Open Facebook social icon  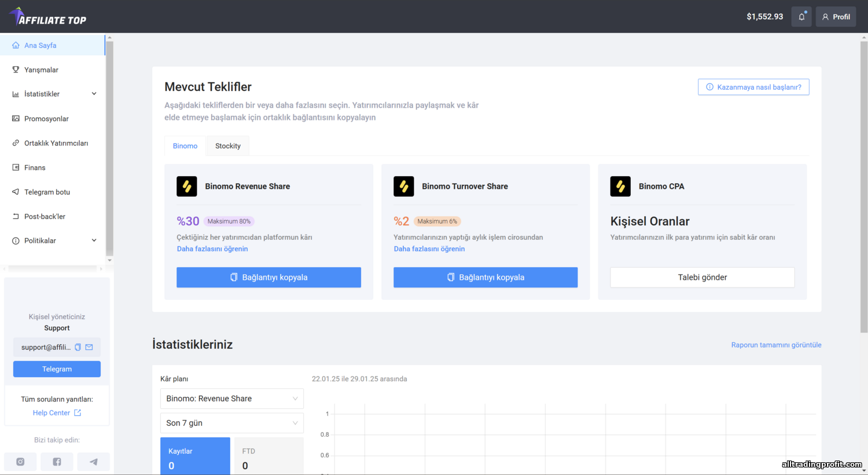(x=57, y=462)
